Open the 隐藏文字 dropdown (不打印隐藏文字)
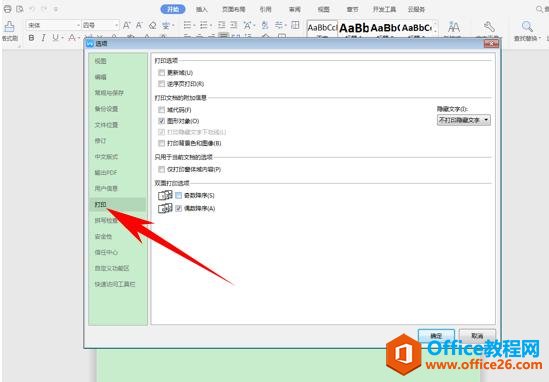The height and width of the screenshot is (382, 549). tap(464, 120)
